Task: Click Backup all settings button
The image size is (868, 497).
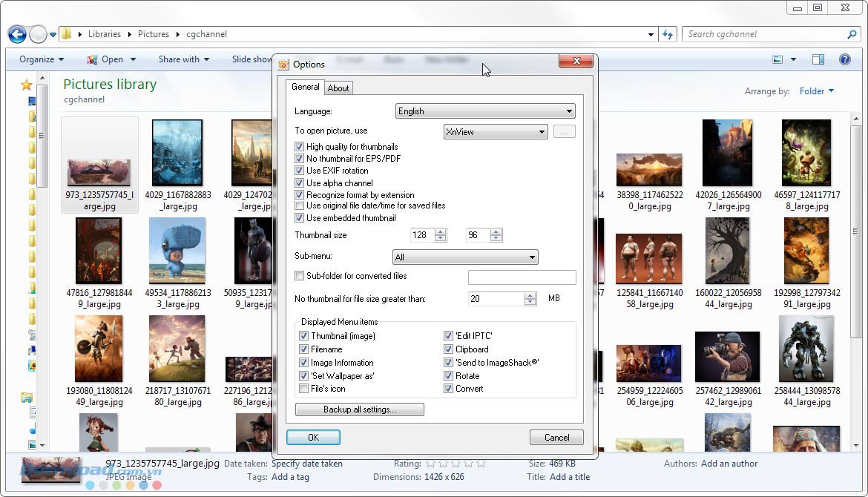Action: pos(359,409)
